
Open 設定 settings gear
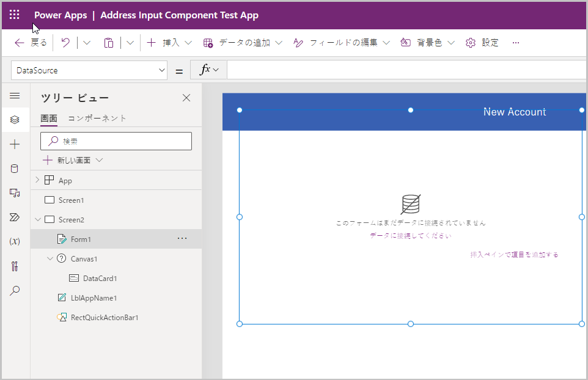pos(482,43)
